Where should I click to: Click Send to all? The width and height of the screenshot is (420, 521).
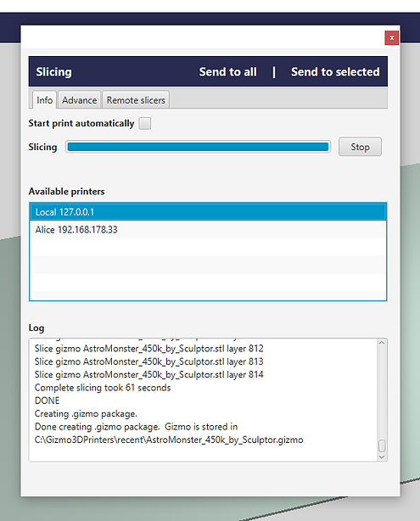tap(228, 72)
